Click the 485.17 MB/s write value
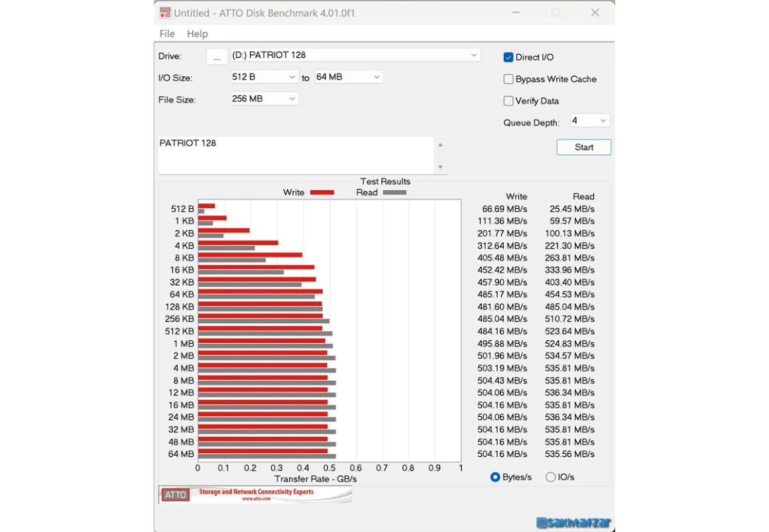This screenshot has height=532, width=769. click(503, 295)
